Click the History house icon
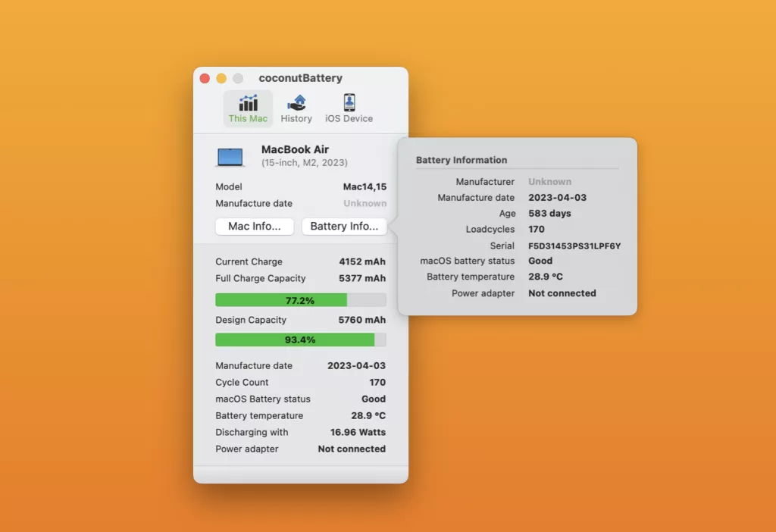This screenshot has width=776, height=532. click(296, 102)
